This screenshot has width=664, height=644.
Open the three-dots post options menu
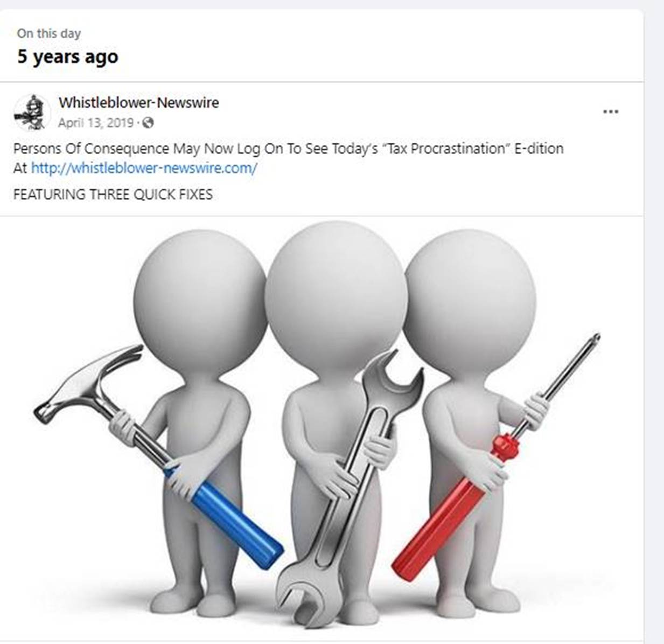[x=610, y=112]
